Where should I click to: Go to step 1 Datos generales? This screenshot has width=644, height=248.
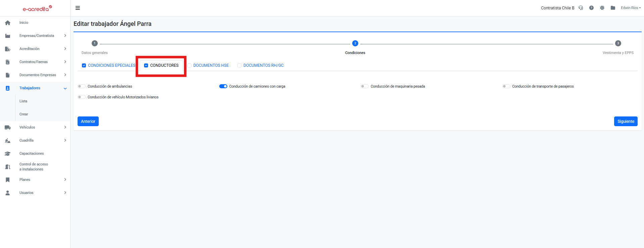tap(95, 43)
